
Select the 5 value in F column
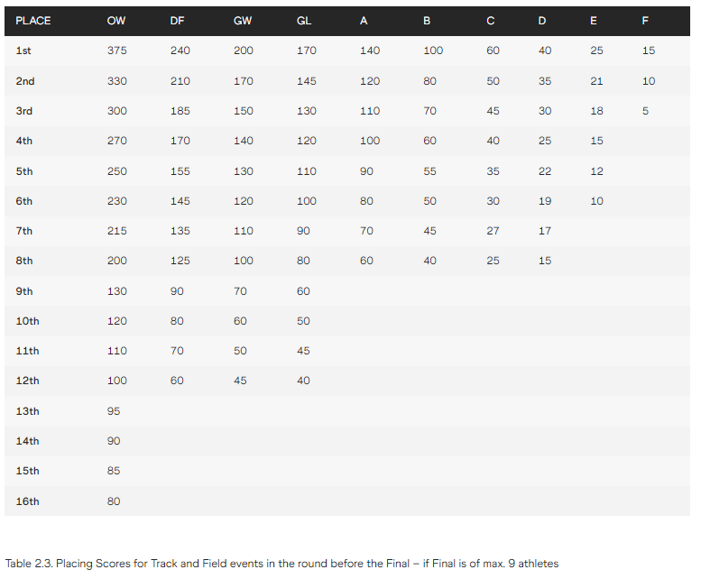(646, 111)
